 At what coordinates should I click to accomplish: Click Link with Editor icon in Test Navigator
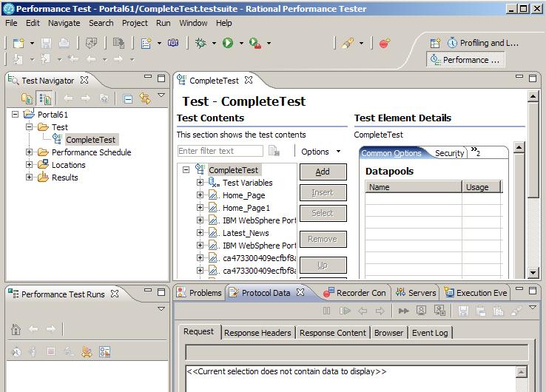tap(145, 100)
